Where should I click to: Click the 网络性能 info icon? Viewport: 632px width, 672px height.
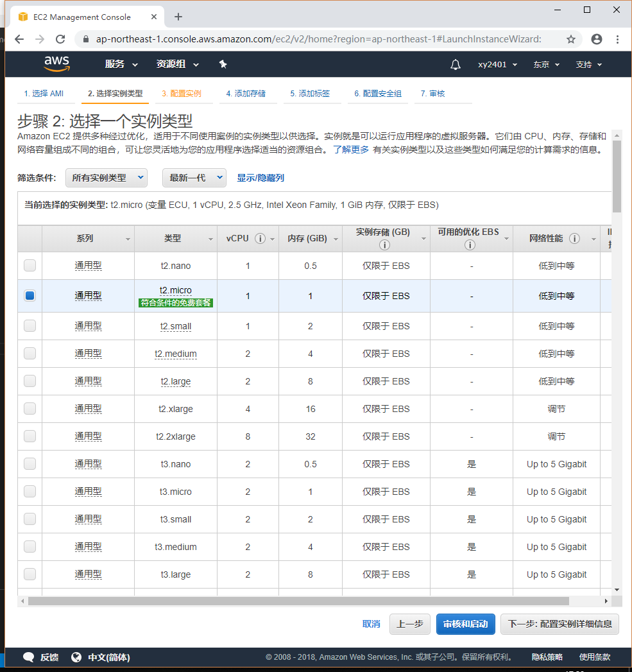pos(575,238)
